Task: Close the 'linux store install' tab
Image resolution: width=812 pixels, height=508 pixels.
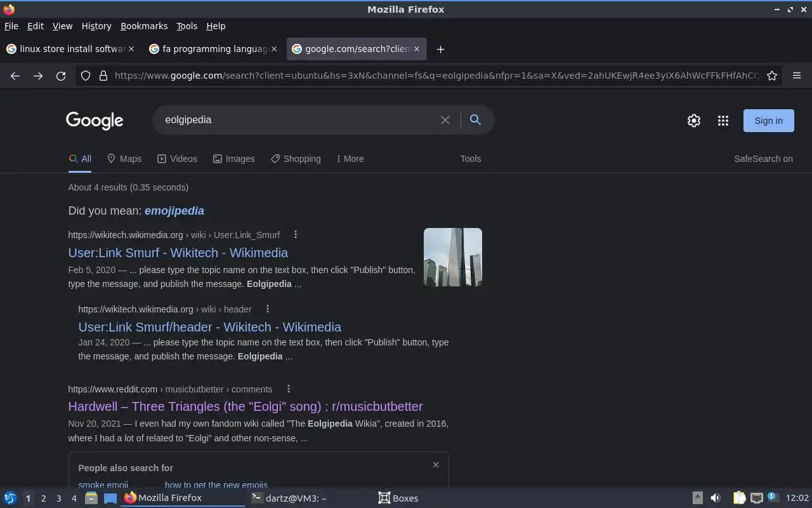Action: pyautogui.click(x=131, y=49)
